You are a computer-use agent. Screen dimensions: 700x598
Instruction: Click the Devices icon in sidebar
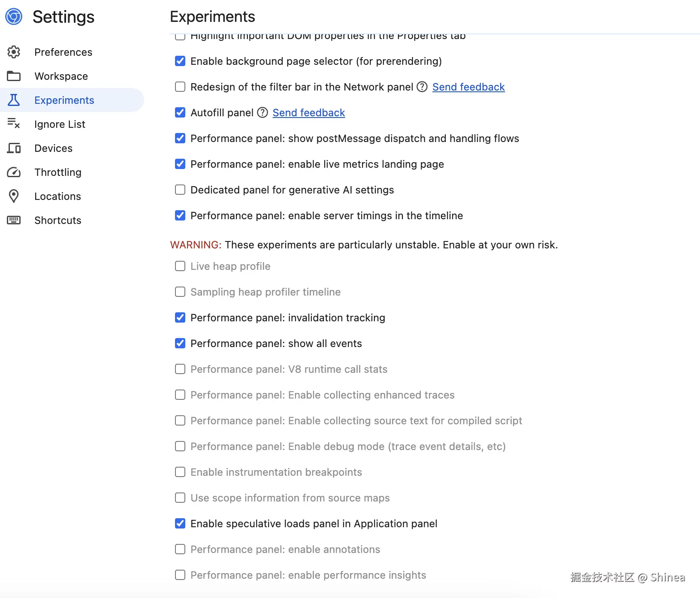click(14, 148)
